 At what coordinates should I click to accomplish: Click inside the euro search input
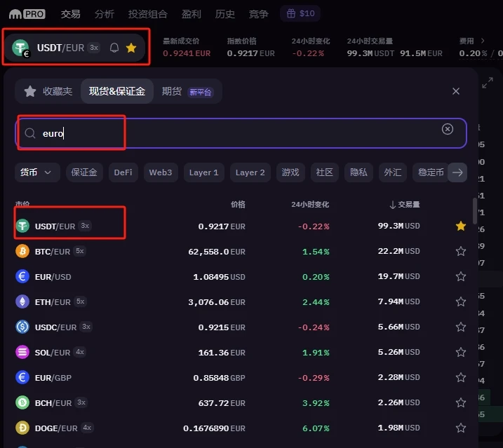tap(241, 133)
